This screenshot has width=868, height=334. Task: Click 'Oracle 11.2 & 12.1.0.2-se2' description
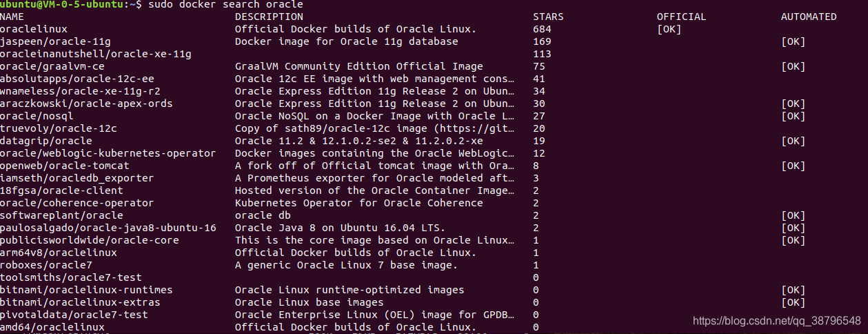pyautogui.click(x=359, y=141)
